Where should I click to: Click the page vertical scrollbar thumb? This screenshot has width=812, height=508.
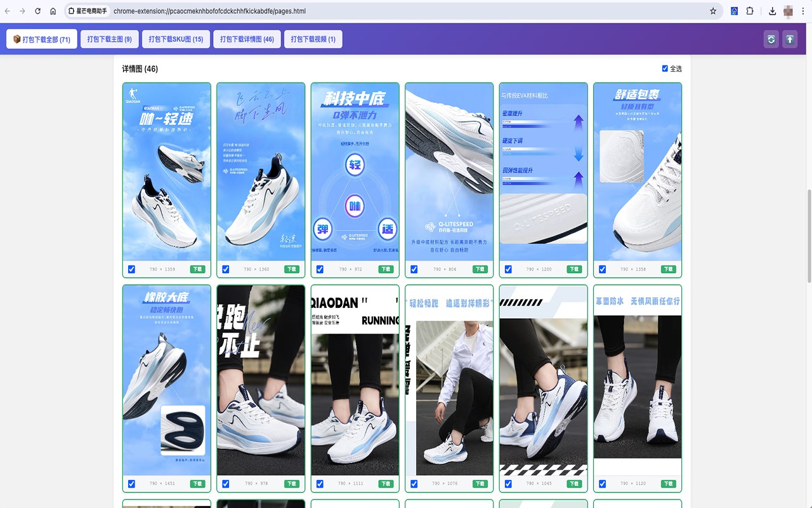(x=808, y=236)
